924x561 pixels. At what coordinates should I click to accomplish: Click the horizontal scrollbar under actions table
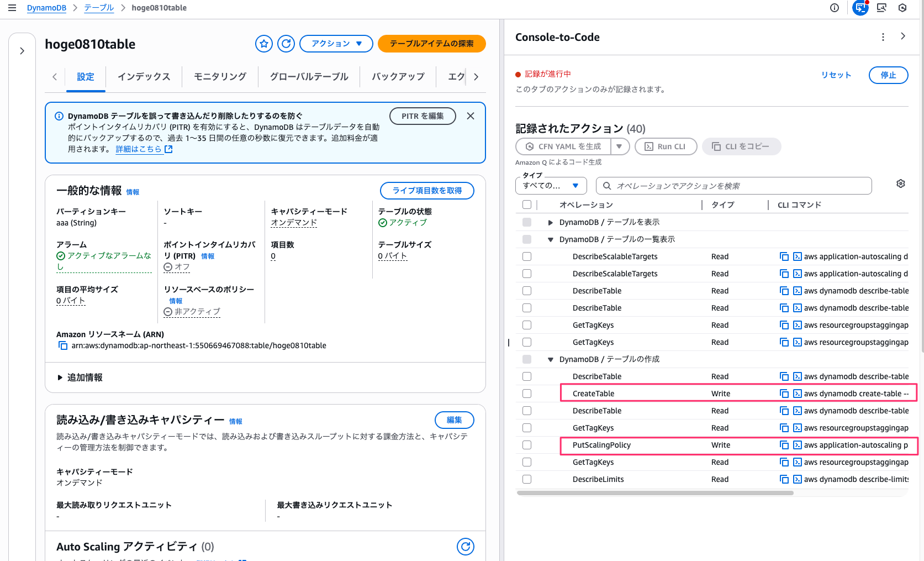click(655, 493)
